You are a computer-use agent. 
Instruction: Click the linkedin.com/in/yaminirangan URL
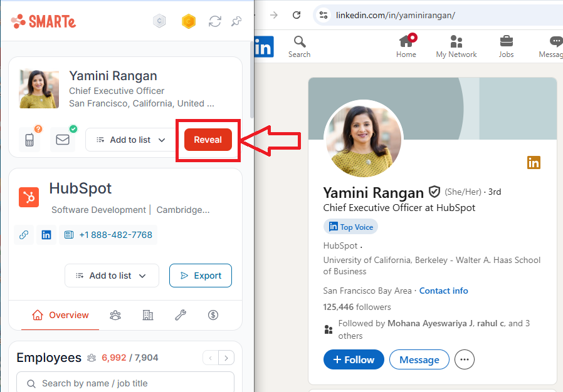click(396, 15)
